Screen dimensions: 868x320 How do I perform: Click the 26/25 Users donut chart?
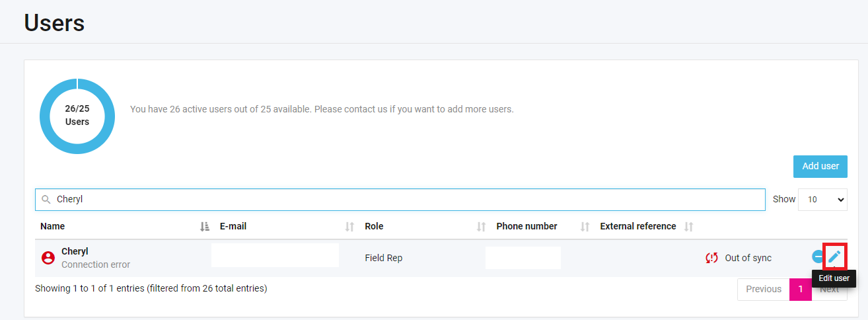(x=77, y=116)
